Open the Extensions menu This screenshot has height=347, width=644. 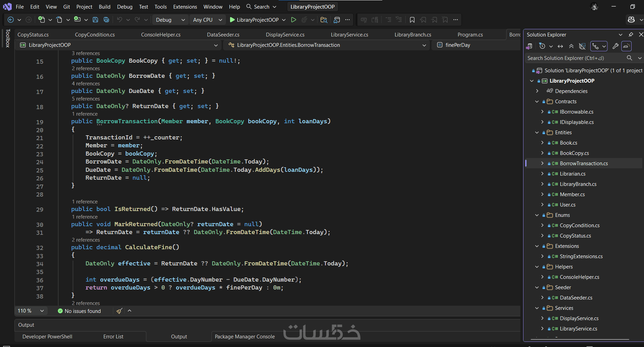click(x=185, y=7)
